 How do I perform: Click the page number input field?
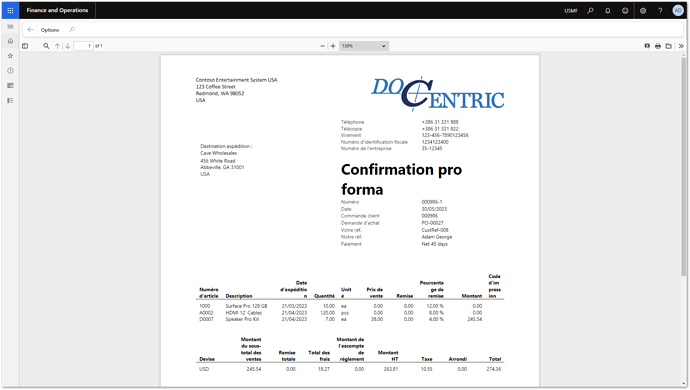tap(83, 46)
